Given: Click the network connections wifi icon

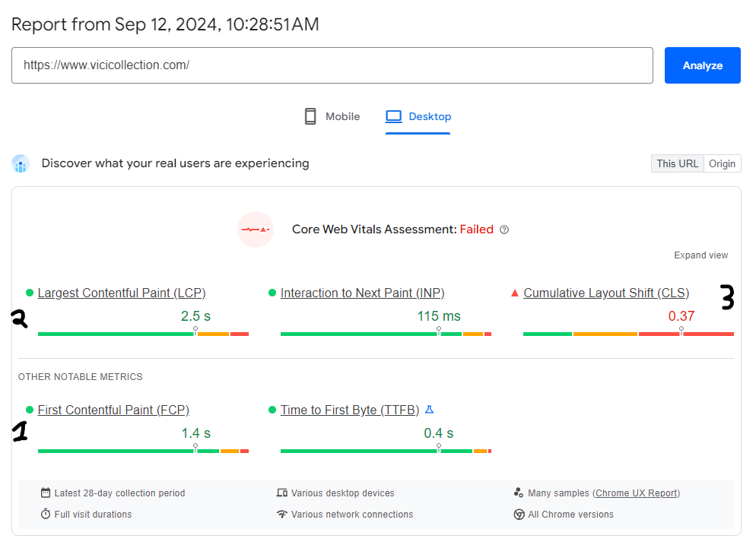Looking at the screenshot, I should 282,515.
